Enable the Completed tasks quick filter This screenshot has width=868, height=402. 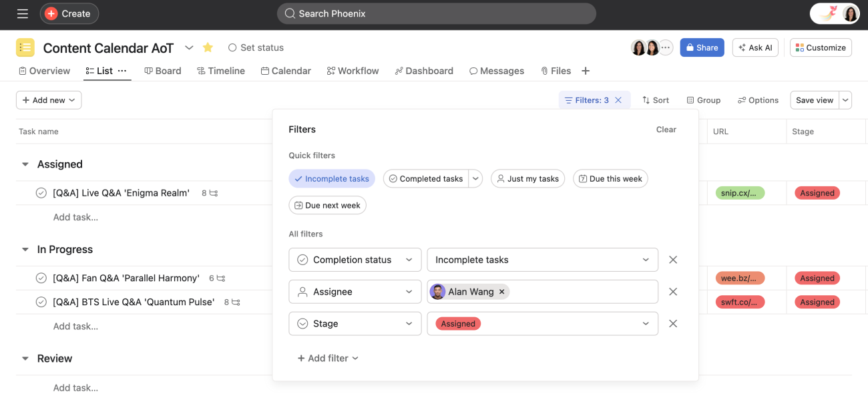(x=427, y=178)
